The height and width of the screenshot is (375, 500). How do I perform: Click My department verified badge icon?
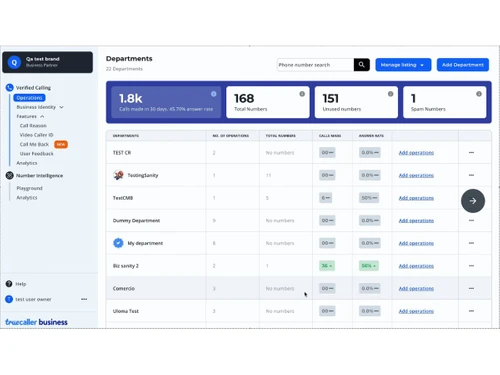[x=118, y=243]
